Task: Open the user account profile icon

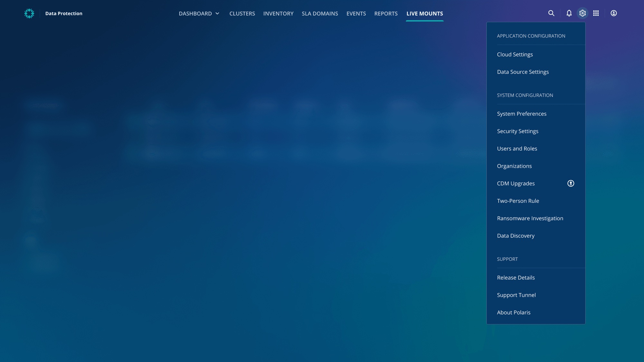Action: pyautogui.click(x=614, y=13)
